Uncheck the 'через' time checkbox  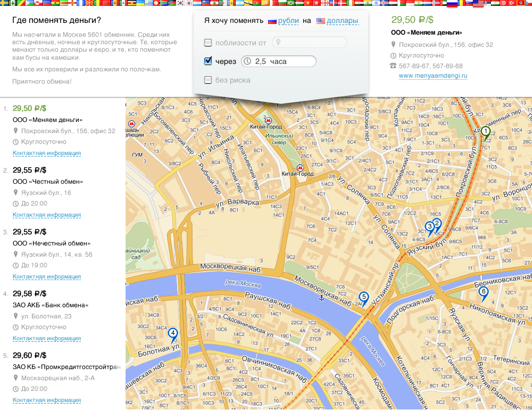(x=208, y=61)
